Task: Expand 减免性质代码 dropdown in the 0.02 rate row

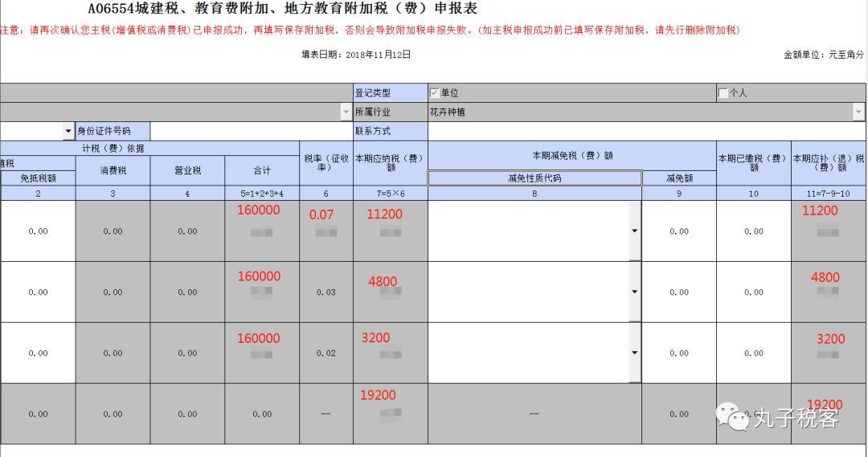Action: coord(634,353)
